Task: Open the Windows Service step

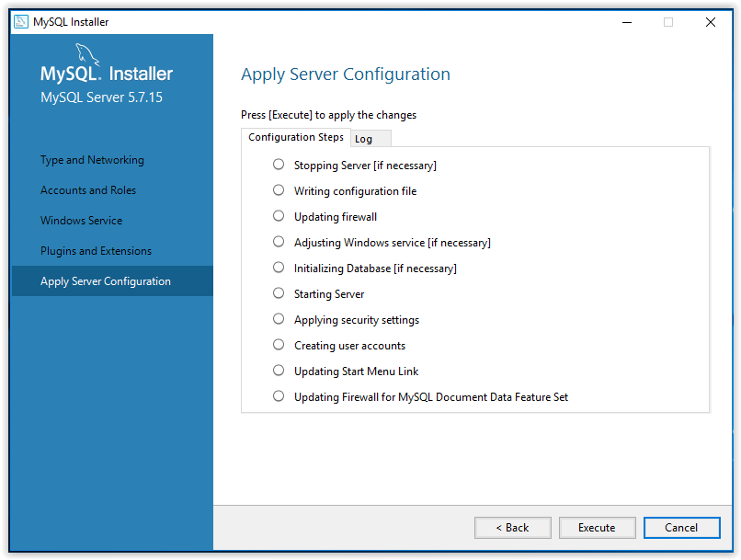Action: click(x=81, y=220)
